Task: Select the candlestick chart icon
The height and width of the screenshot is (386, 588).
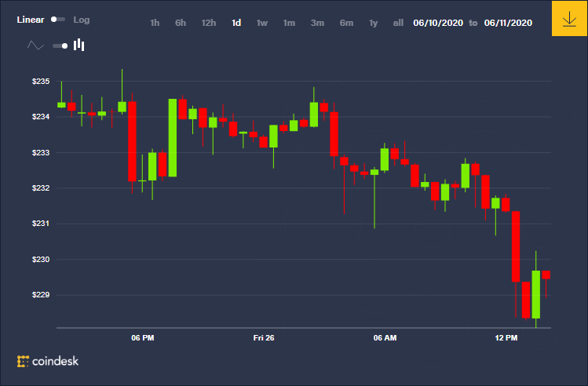Action: click(79, 45)
